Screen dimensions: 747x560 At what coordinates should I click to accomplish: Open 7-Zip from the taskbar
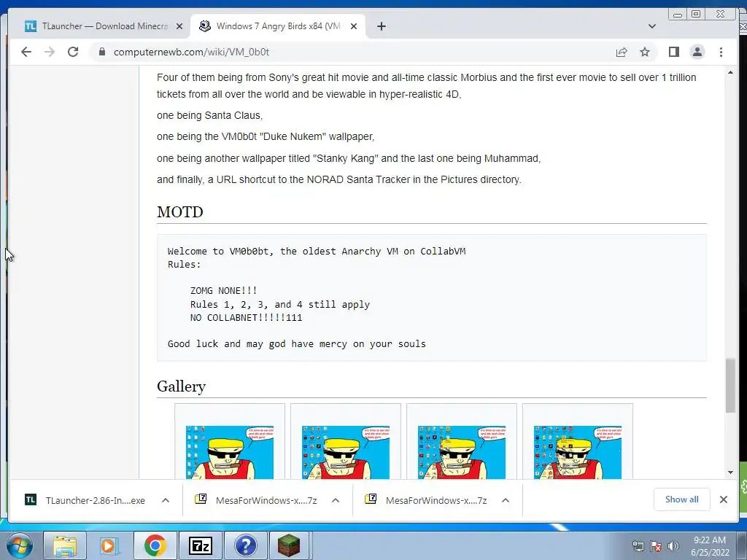coord(200,545)
